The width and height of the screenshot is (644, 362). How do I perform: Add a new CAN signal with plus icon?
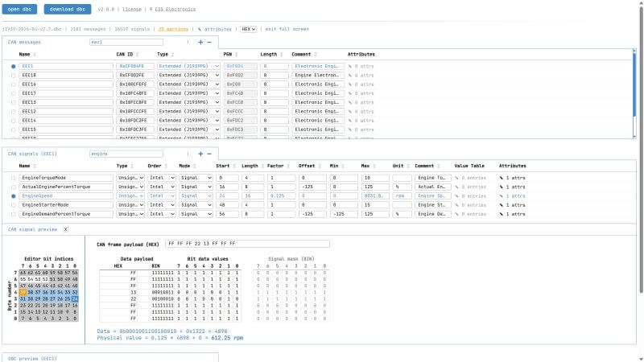[x=200, y=154]
